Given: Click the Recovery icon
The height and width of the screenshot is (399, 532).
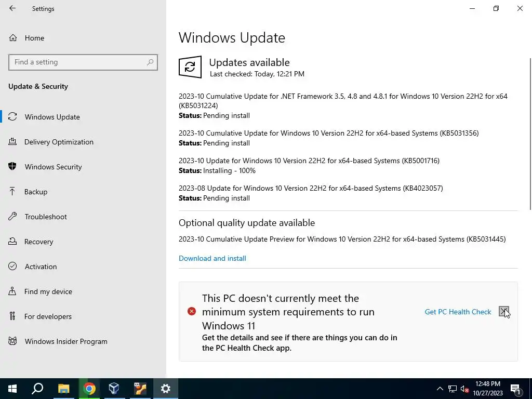Looking at the screenshot, I should pyautogui.click(x=12, y=241).
